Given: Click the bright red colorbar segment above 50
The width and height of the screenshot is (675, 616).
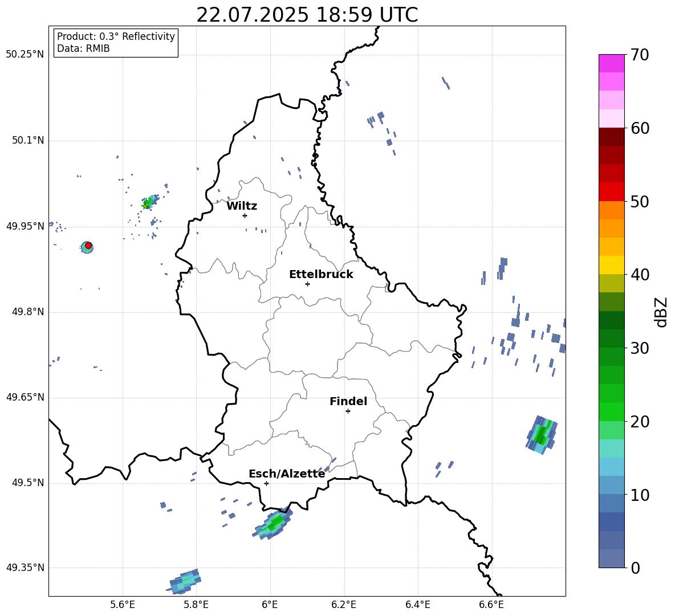Looking at the screenshot, I should 611,192.
